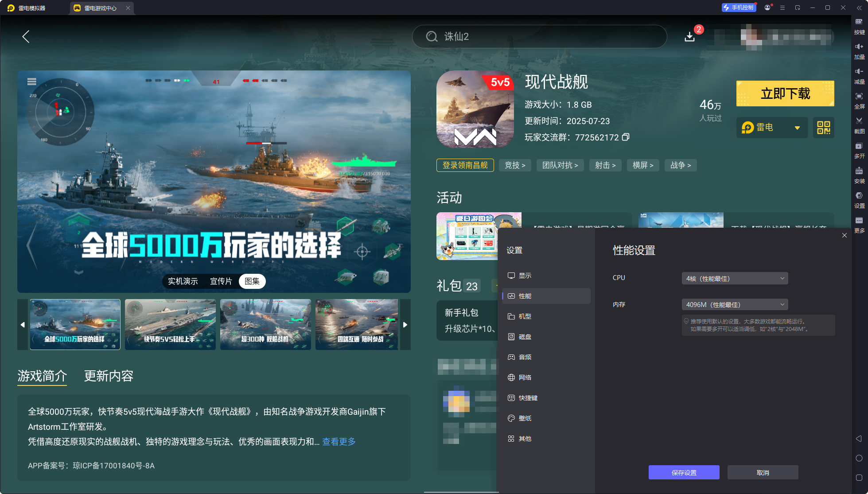Click the Android home circle button
Image resolution: width=868 pixels, height=494 pixels.
859,458
